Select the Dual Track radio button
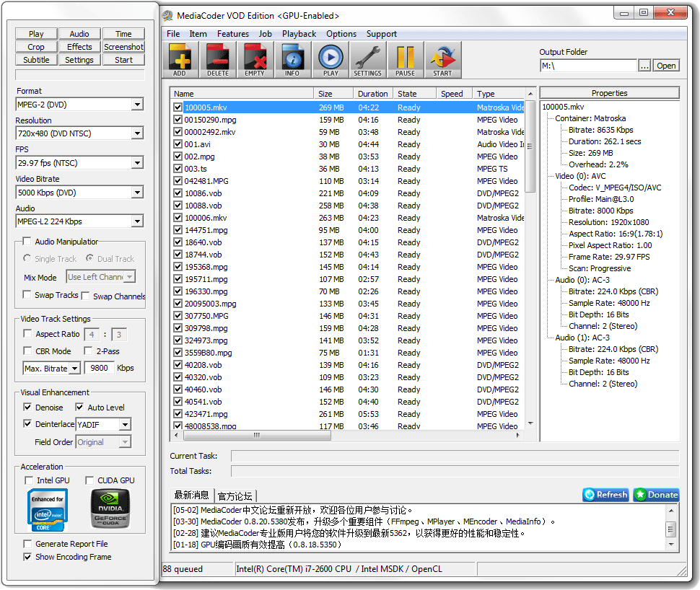 click(x=89, y=258)
